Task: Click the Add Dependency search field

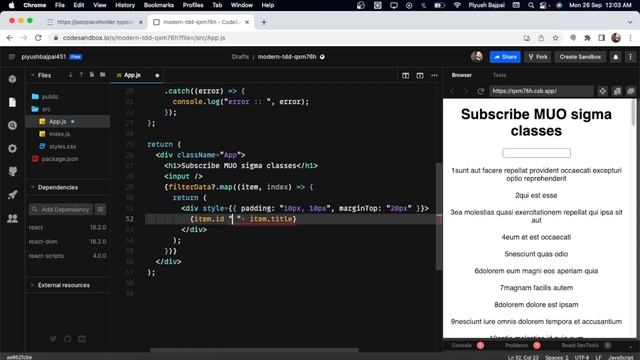Action: coord(61,209)
